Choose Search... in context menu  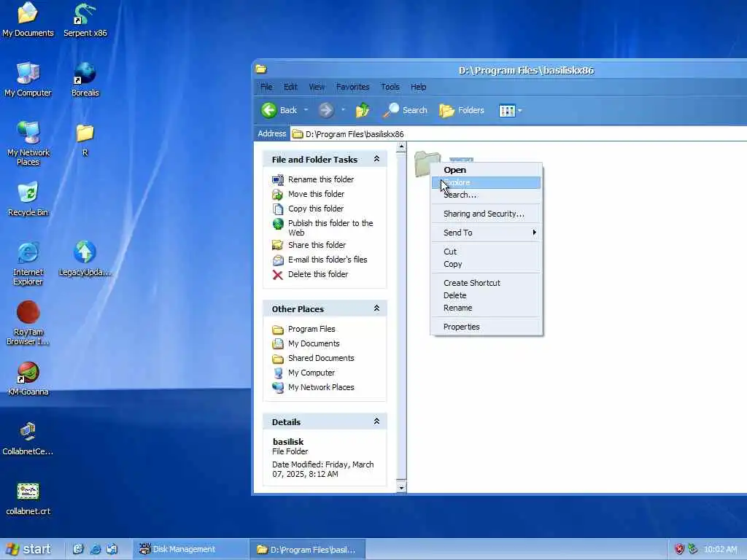[x=486, y=195]
